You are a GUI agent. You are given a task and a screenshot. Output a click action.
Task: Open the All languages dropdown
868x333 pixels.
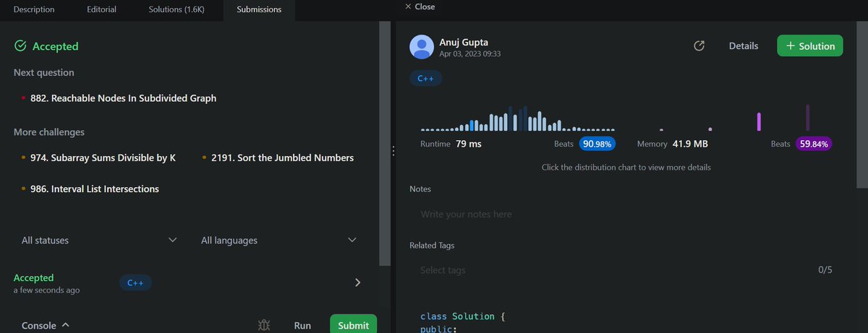coord(278,240)
